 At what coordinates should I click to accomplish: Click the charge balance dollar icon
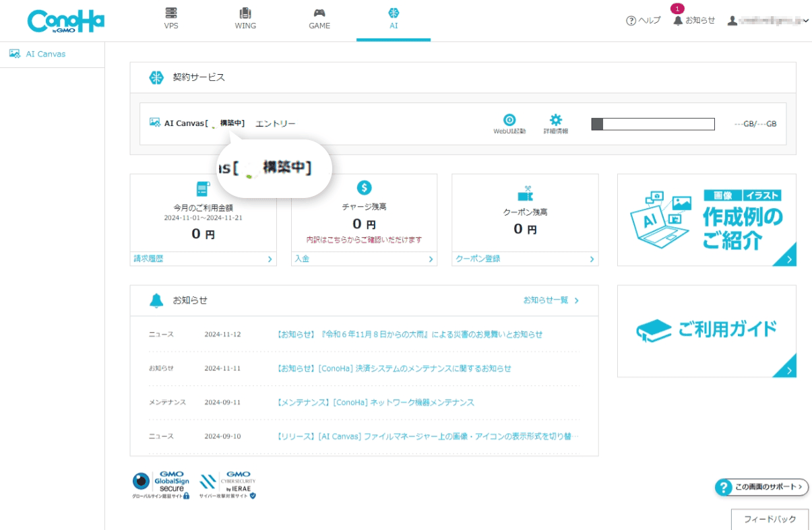[x=364, y=188]
